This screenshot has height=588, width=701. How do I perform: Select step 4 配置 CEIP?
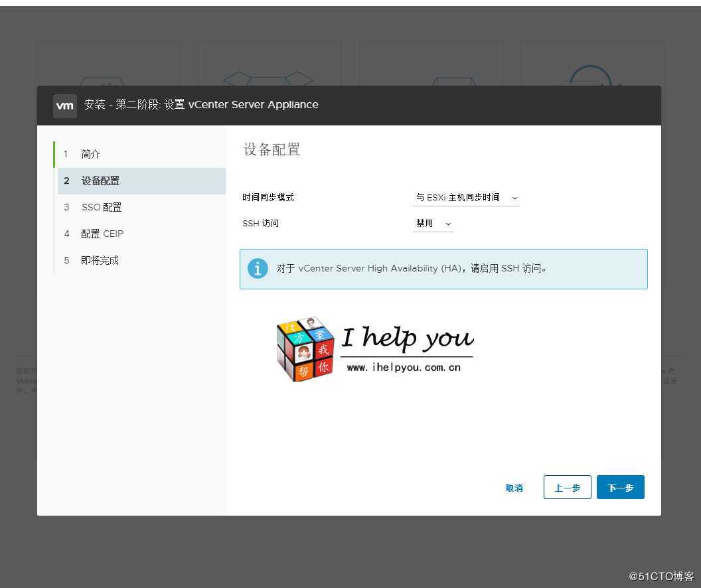tap(141, 234)
